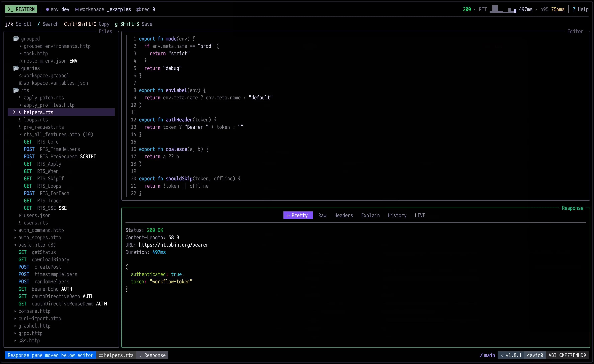The image size is (594, 364).
Task: Expand graphql.http file
Action: 15,326
